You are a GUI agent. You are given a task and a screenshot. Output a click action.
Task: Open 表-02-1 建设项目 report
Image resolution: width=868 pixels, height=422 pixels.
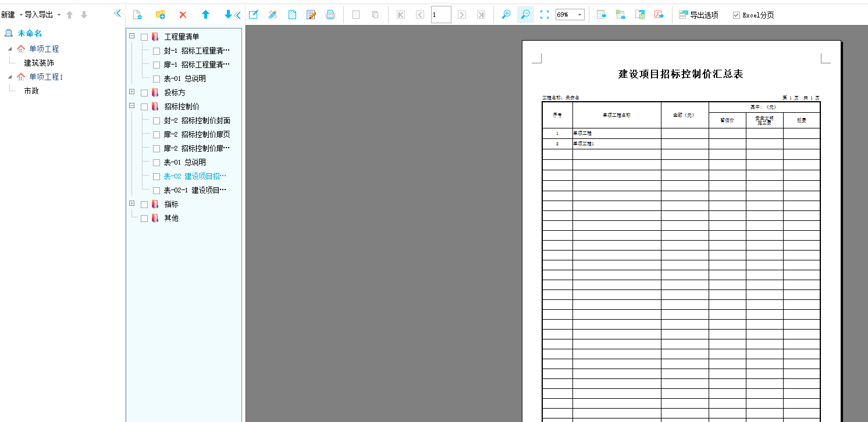(195, 190)
